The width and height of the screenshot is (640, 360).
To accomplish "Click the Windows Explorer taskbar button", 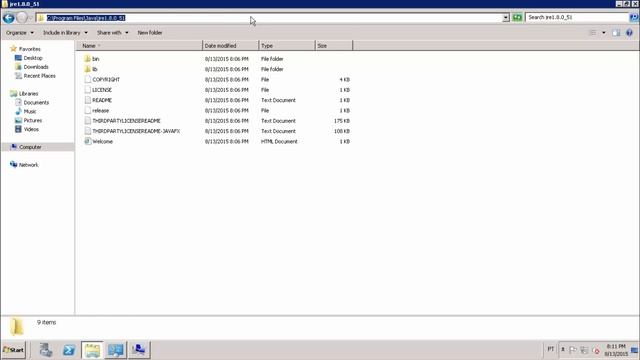I will click(92, 350).
